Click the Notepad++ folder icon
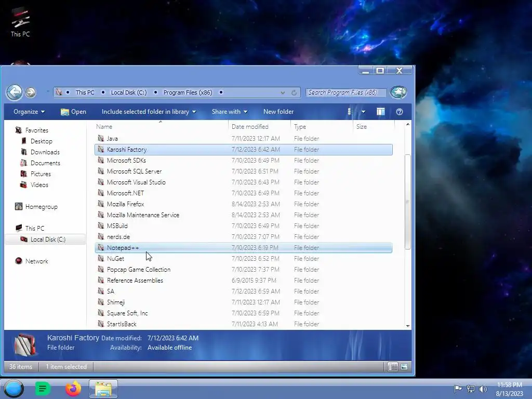 click(x=101, y=247)
